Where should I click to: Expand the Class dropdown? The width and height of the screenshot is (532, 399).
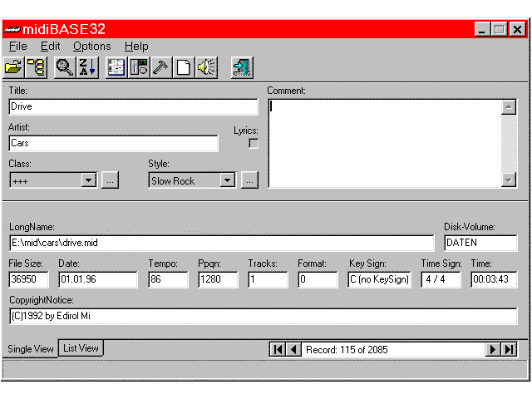pyautogui.click(x=88, y=180)
